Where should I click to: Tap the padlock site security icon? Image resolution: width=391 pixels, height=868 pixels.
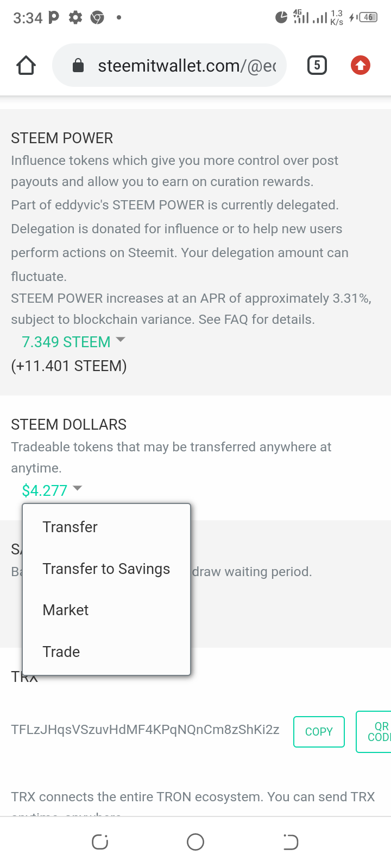[x=78, y=66]
